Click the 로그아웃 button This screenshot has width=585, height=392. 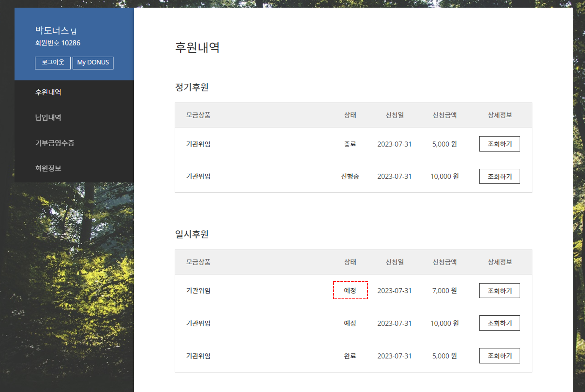(x=53, y=63)
